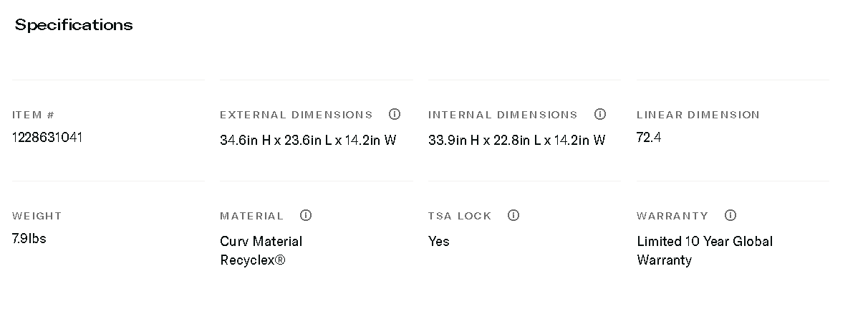
Task: Click the WEIGHT label
Action: click(x=37, y=216)
